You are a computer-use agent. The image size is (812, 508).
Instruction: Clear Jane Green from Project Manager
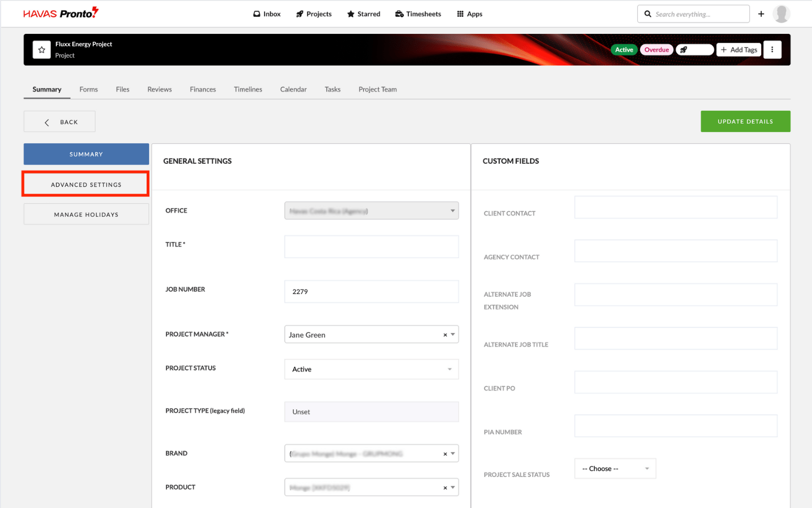[445, 335]
